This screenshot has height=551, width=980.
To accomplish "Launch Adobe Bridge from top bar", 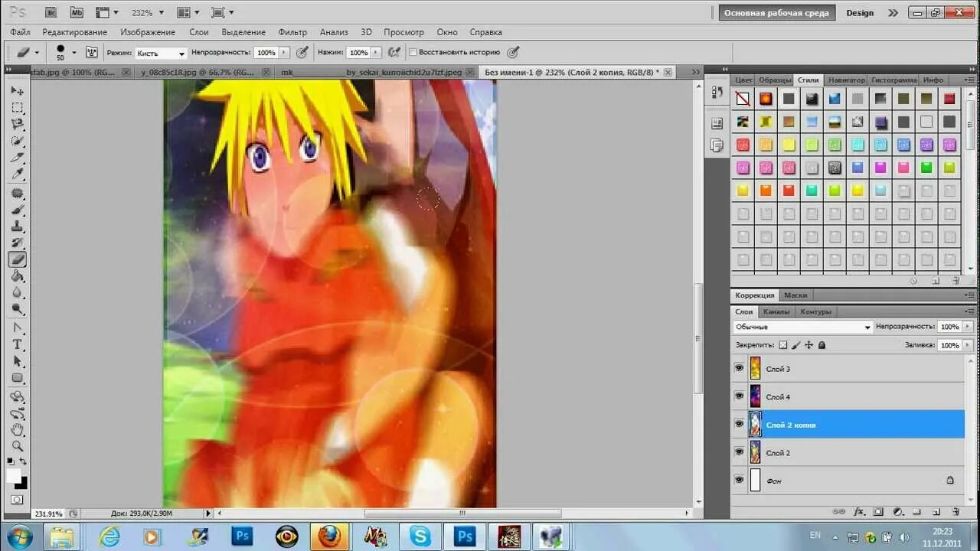I will tap(51, 12).
